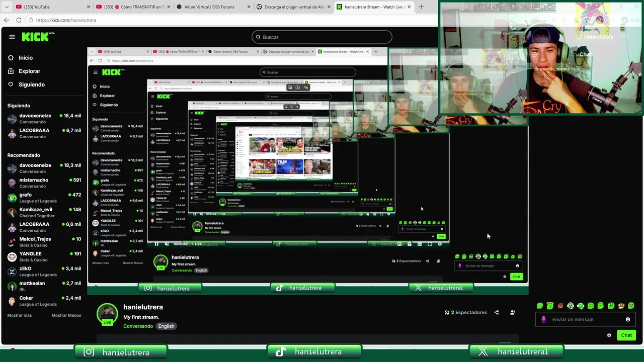The height and width of the screenshot is (362, 644).
Task: Open zEkO League of Legends channel, outer sidebar
Action: (x=44, y=271)
